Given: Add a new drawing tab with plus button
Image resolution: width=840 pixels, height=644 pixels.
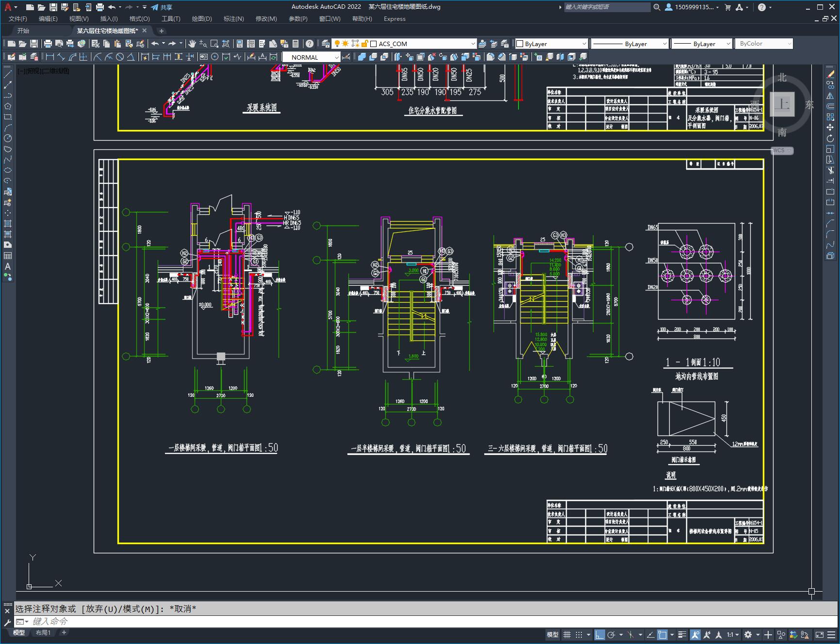Looking at the screenshot, I should tap(162, 31).
